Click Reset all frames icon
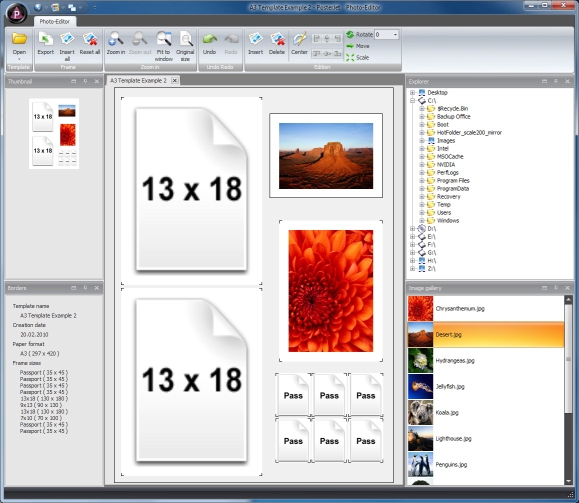The image size is (579, 503). pyautogui.click(x=90, y=44)
